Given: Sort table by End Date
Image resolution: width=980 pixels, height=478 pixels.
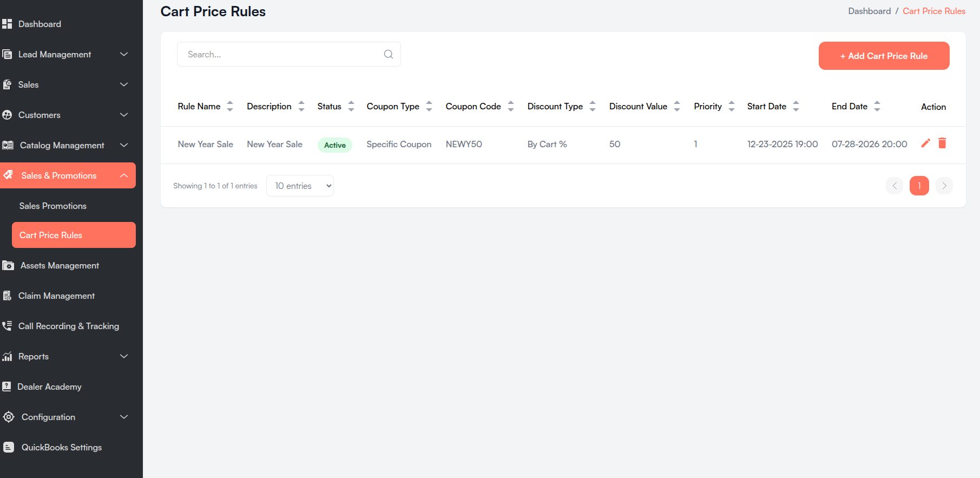Looking at the screenshot, I should 877,106.
